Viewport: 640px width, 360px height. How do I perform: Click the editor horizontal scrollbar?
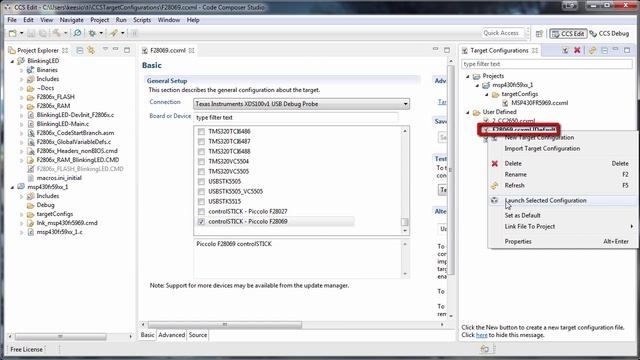click(x=224, y=324)
